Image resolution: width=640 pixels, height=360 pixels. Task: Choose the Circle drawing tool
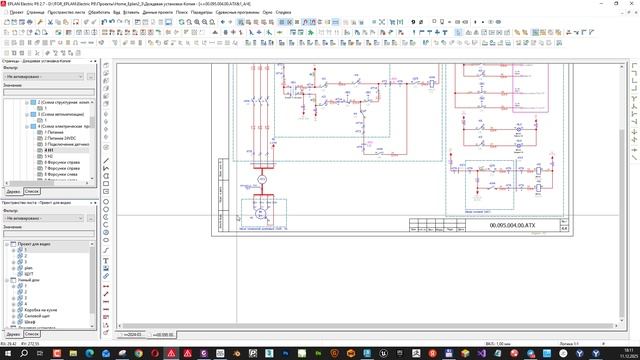[x=106, y=202]
